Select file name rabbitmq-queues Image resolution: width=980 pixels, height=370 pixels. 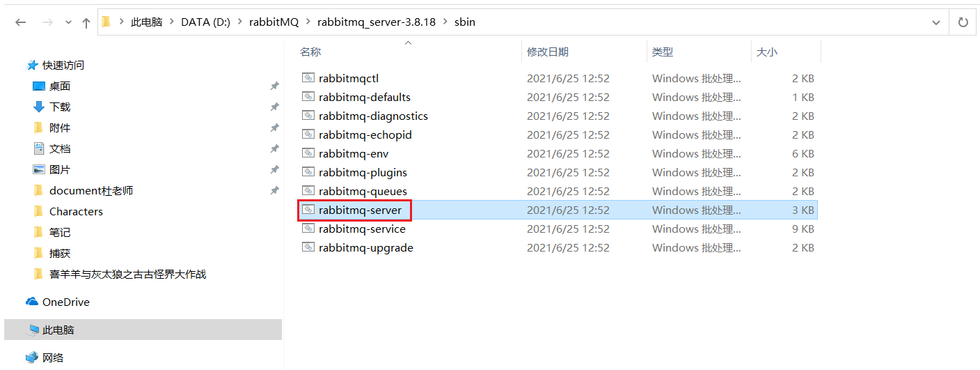(x=363, y=191)
